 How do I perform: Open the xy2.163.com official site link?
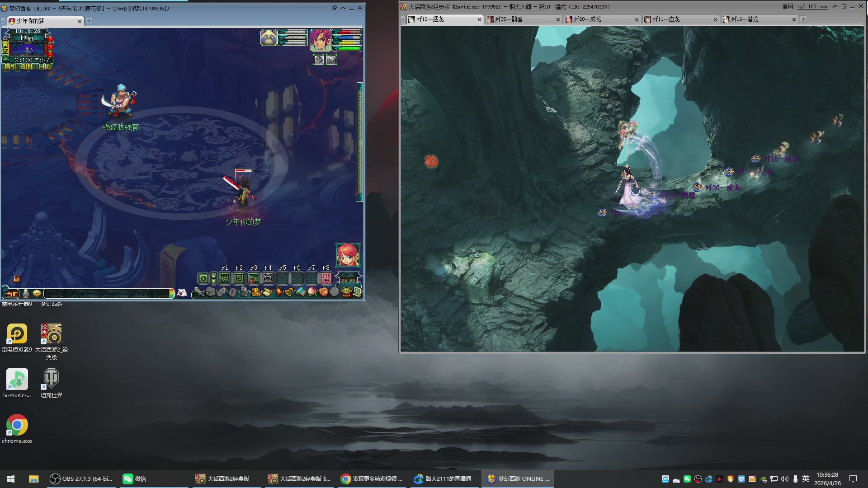click(x=812, y=7)
